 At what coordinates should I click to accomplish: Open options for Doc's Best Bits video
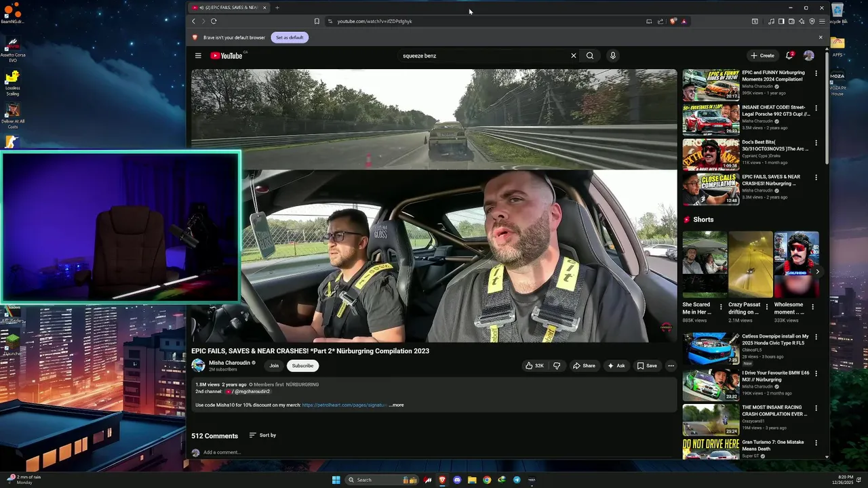point(816,143)
